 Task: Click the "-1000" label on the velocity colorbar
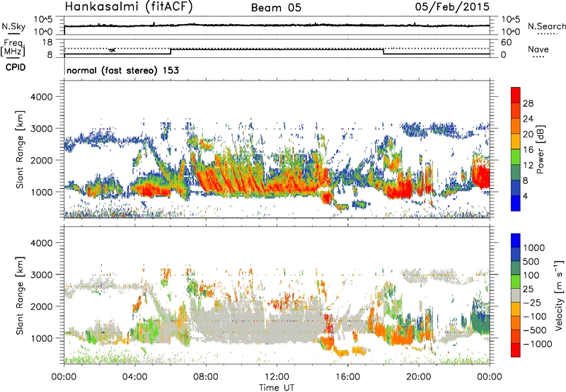(537, 344)
